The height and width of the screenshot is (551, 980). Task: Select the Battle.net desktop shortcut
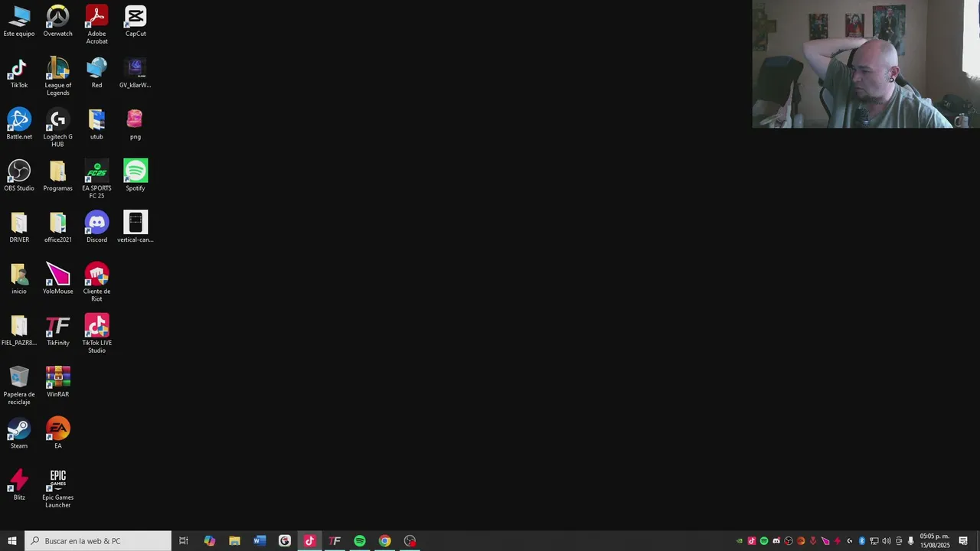coord(19,125)
